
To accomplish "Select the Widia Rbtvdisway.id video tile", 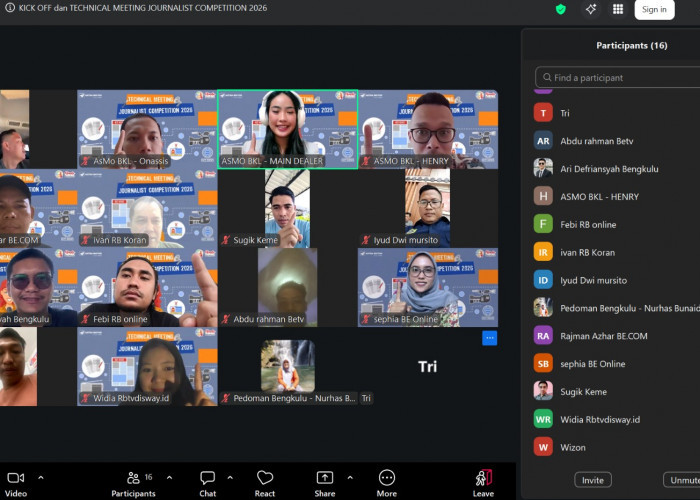I will pyautogui.click(x=147, y=367).
